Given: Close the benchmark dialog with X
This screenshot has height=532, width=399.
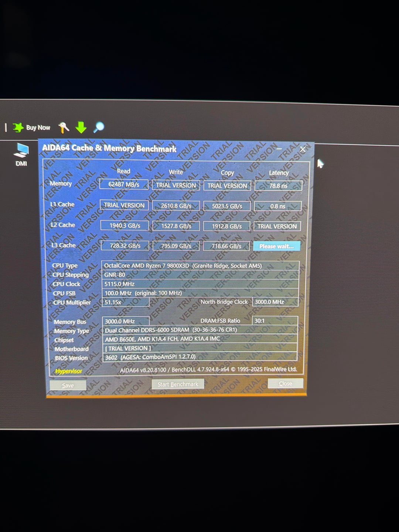Looking at the screenshot, I should coord(303,149).
